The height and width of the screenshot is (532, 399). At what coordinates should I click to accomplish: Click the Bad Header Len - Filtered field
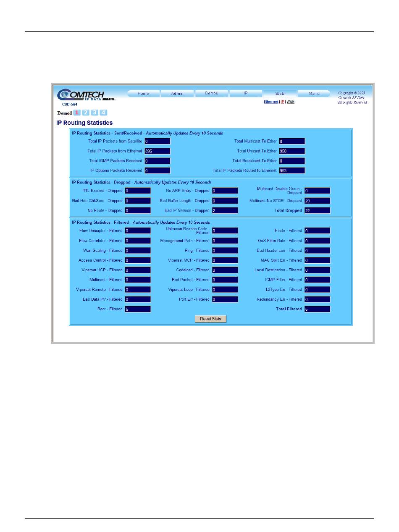click(317, 251)
